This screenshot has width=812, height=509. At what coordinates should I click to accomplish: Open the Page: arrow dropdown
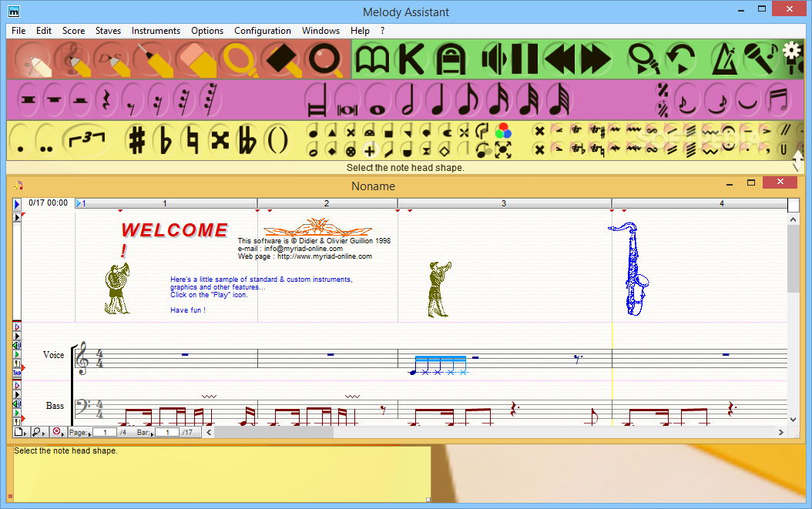(x=89, y=434)
